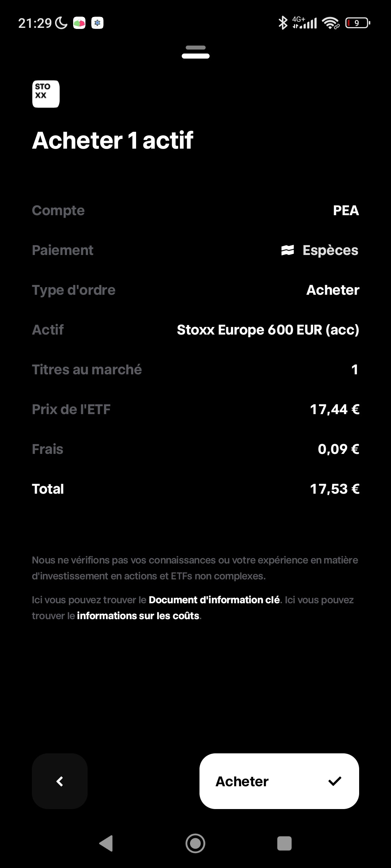Viewport: 391px width, 868px height.
Task: Tap the Android home circle button
Action: point(195,843)
